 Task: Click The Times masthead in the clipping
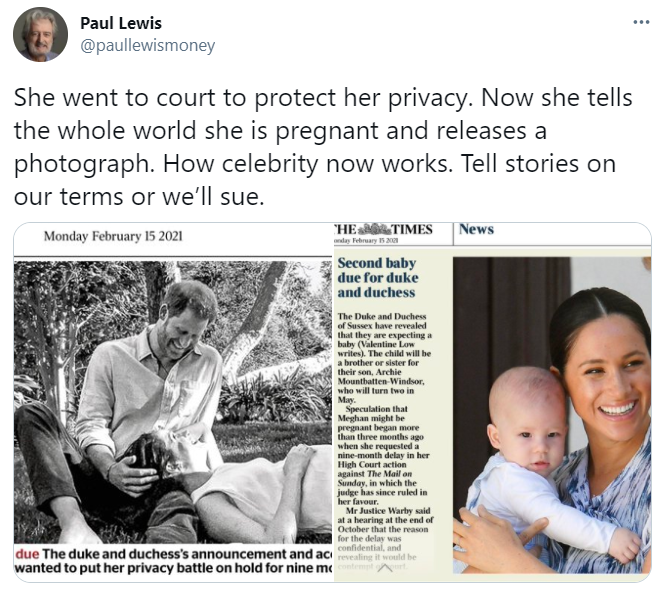pyautogui.click(x=383, y=231)
